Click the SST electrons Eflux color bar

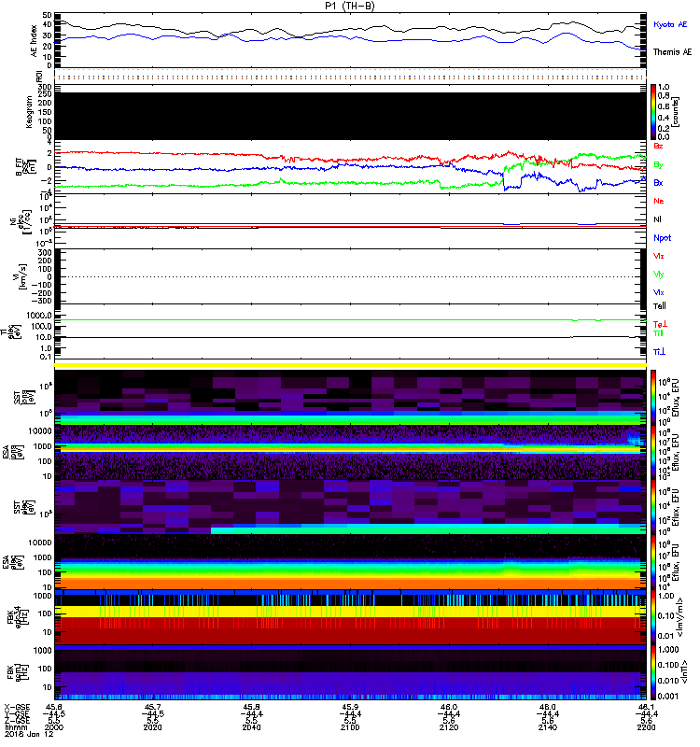pyautogui.click(x=653, y=507)
